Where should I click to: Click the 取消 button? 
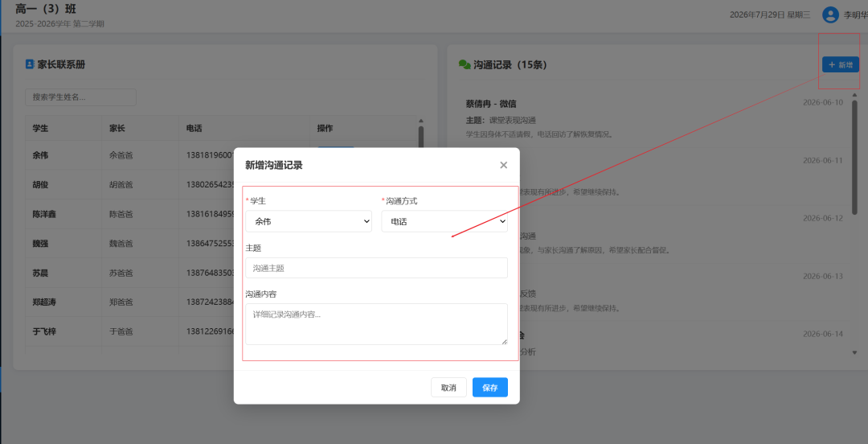[448, 388]
